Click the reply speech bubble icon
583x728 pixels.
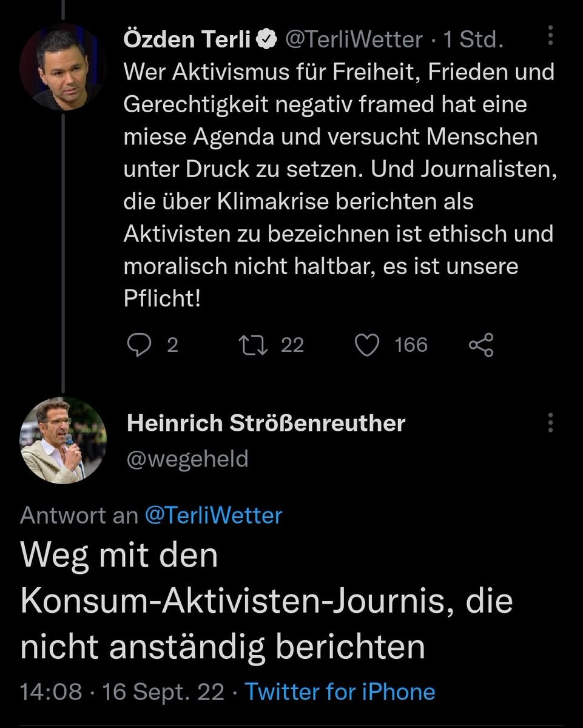coord(140,345)
